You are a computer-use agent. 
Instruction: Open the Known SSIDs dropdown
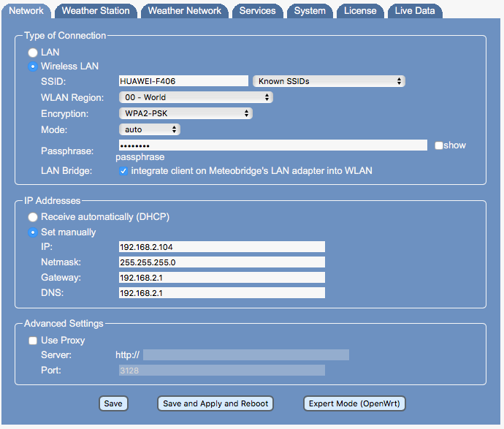(329, 81)
